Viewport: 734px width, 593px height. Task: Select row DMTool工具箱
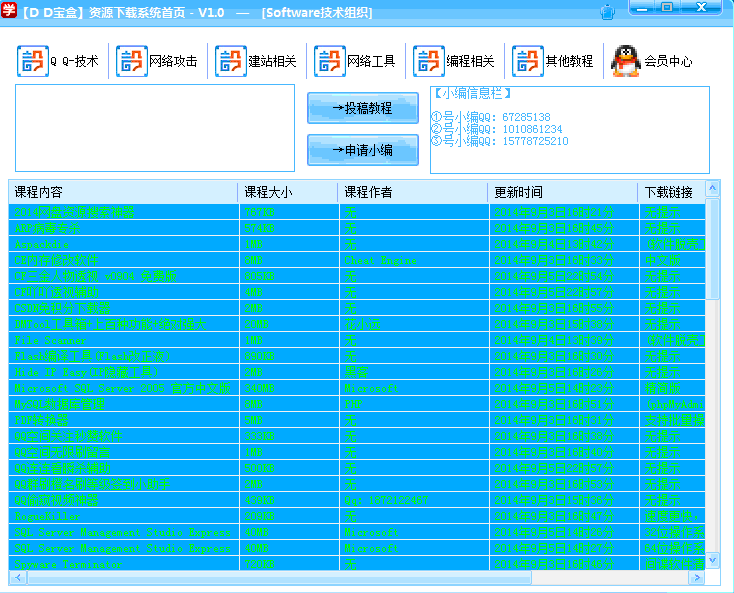[x=357, y=324]
